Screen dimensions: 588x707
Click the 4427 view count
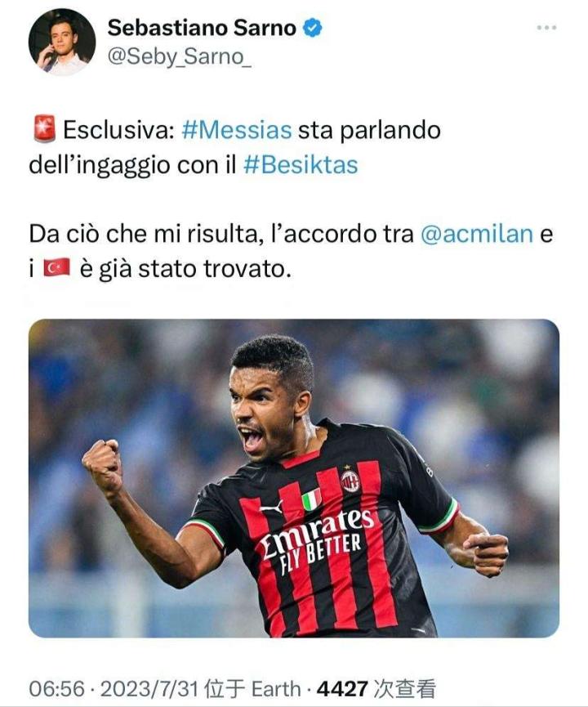(x=342, y=689)
